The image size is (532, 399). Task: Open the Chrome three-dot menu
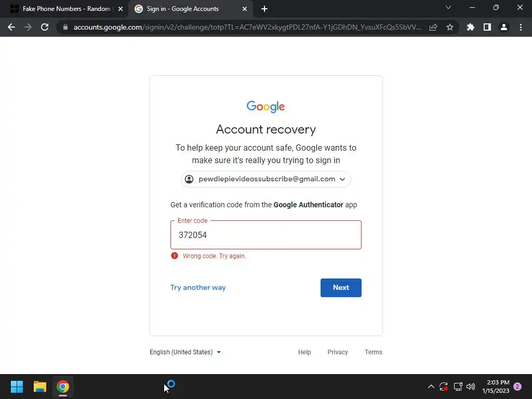point(521,27)
